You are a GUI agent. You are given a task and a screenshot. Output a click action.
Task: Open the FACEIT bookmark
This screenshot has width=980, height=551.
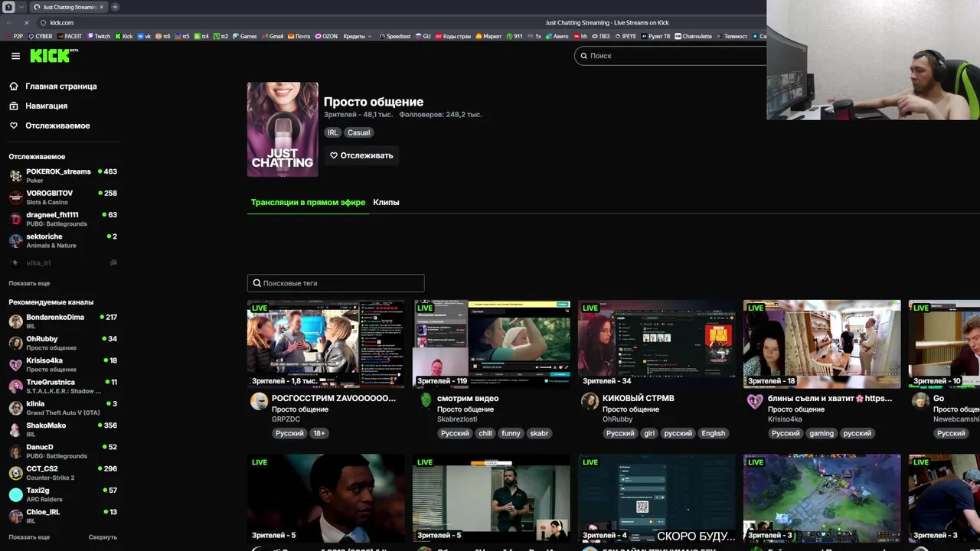tap(70, 36)
